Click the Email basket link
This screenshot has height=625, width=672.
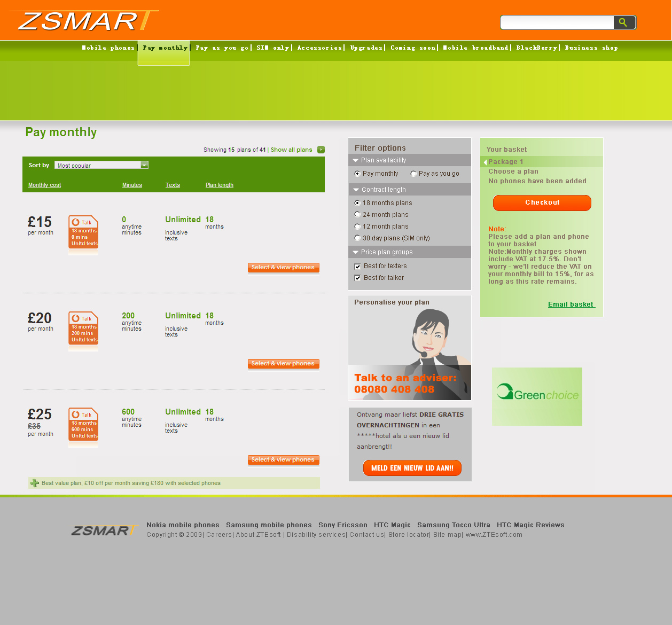[x=571, y=304]
